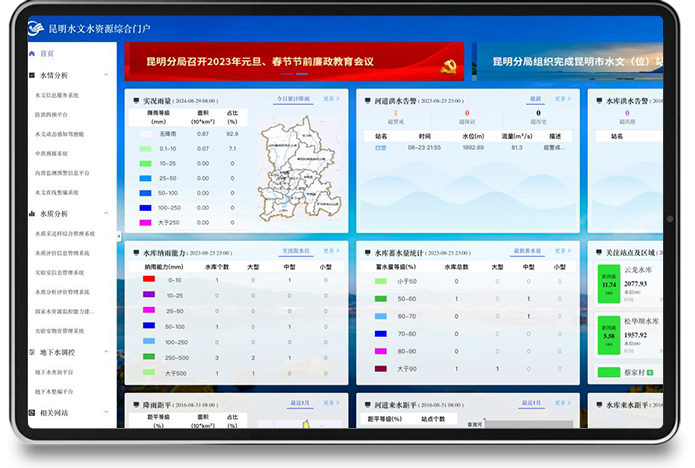Click the magenta 大于250 rainfall color swatch
Image resolution: width=695 pixels, height=468 pixels.
(x=145, y=221)
